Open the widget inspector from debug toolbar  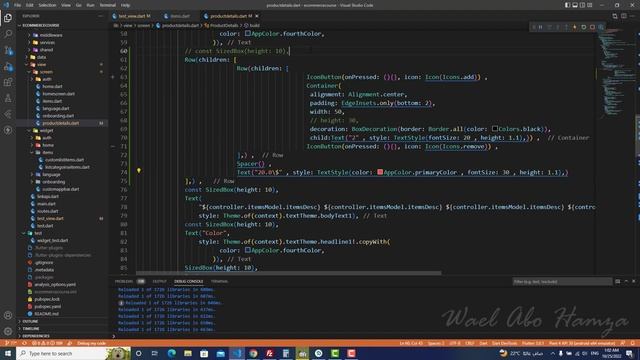601,27
